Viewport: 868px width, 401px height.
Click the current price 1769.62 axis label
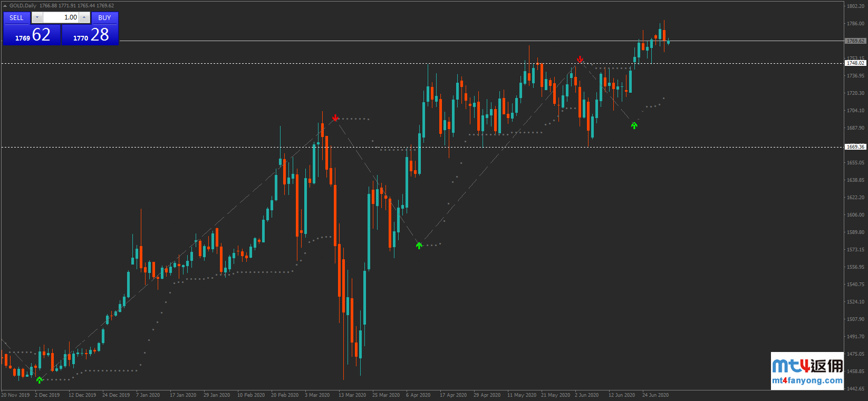pos(855,41)
